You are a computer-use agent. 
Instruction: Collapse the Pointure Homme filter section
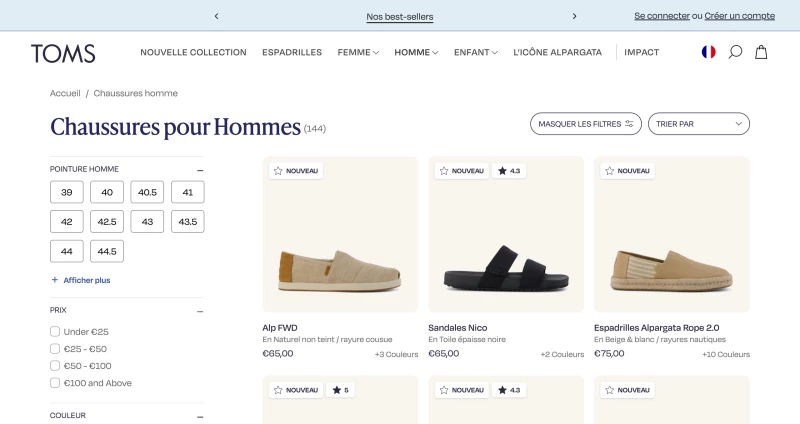click(200, 170)
